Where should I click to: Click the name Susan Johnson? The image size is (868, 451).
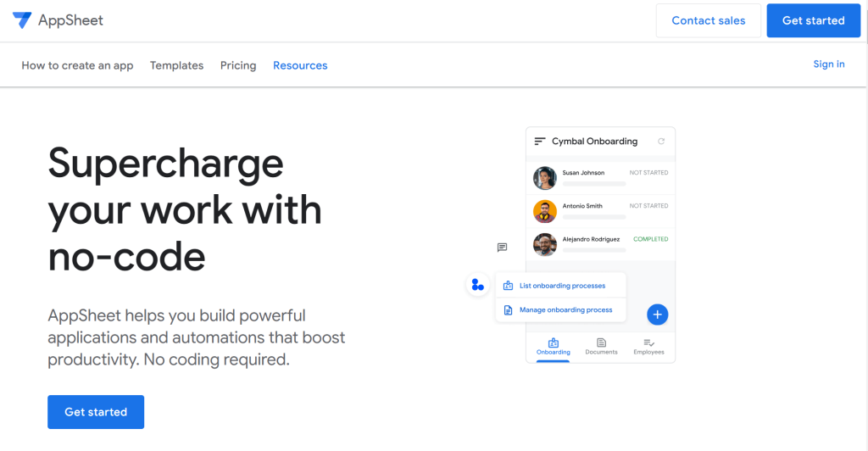[x=583, y=173]
